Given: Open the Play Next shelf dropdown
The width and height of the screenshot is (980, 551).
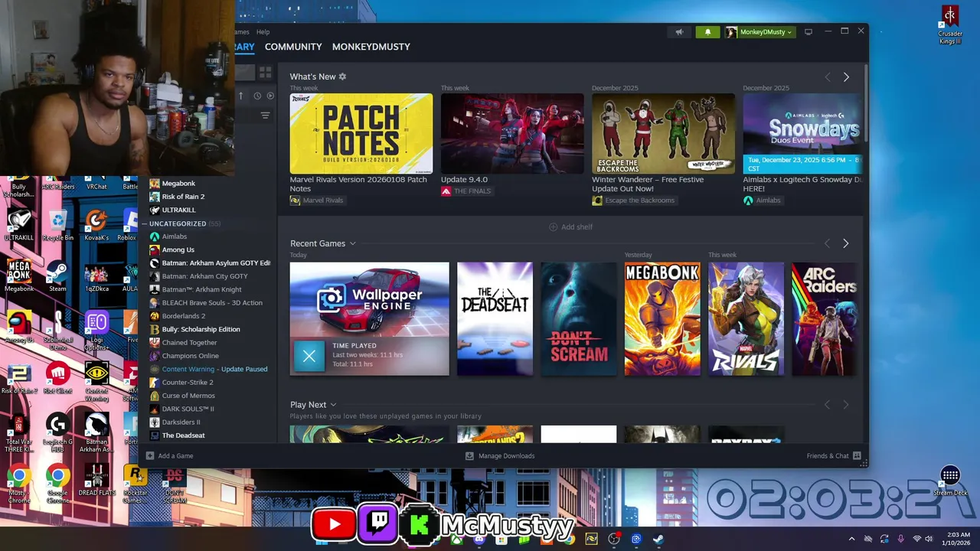Looking at the screenshot, I should [x=333, y=405].
